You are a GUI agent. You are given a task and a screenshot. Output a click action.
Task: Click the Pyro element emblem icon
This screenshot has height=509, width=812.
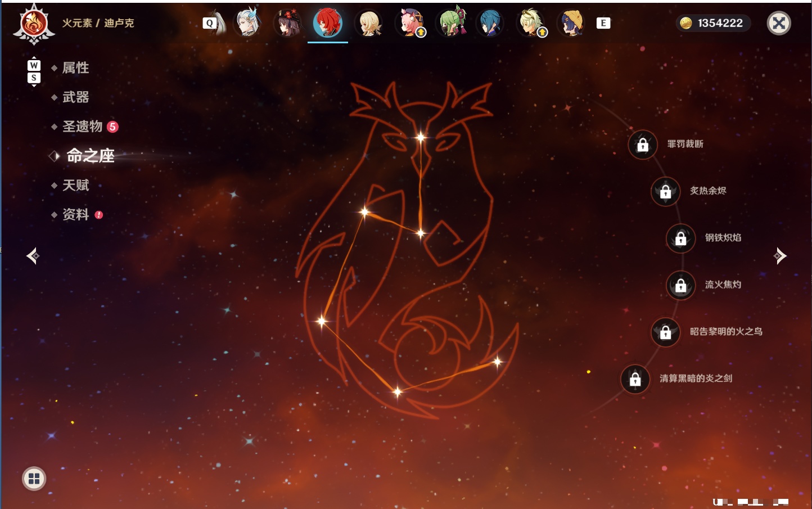click(34, 24)
